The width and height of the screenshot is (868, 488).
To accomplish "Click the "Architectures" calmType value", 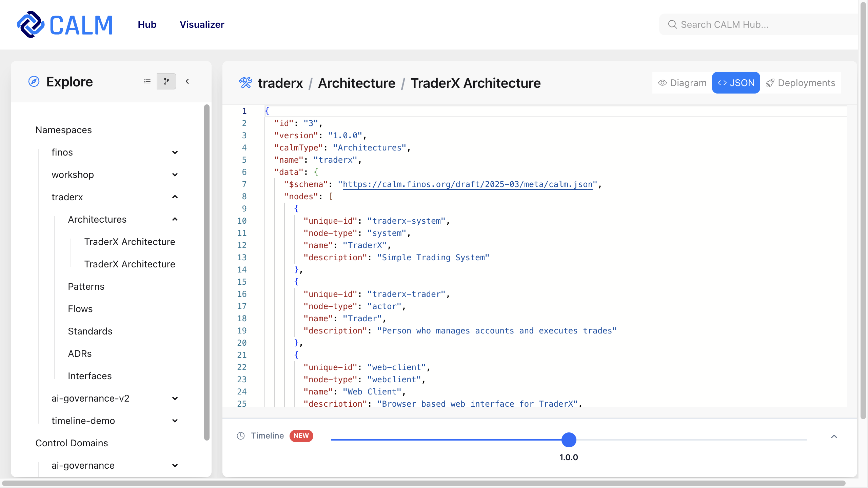I will 370,148.
